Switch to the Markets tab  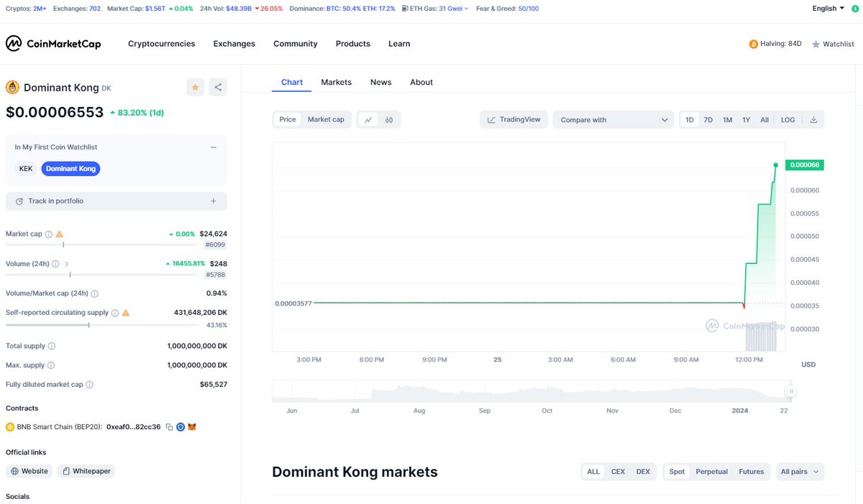337,82
